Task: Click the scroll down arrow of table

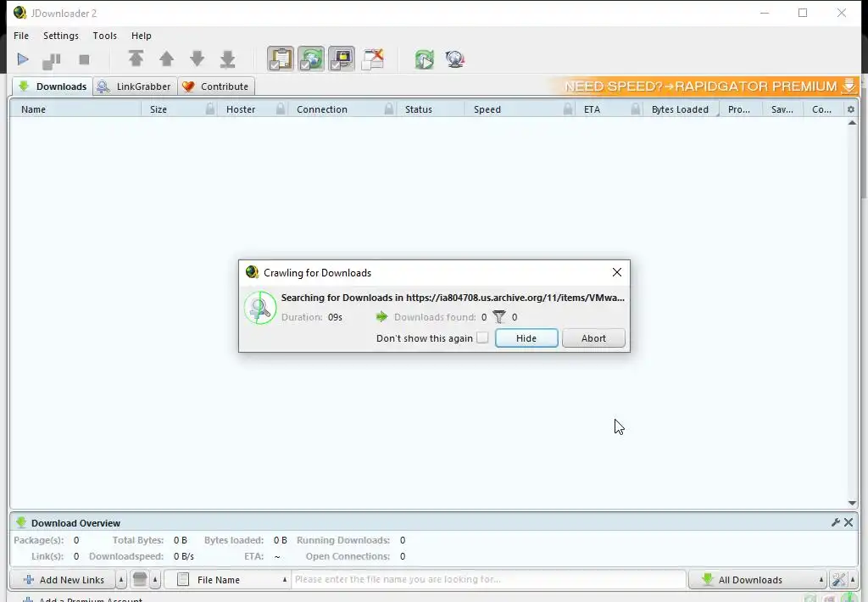Action: pos(852,503)
